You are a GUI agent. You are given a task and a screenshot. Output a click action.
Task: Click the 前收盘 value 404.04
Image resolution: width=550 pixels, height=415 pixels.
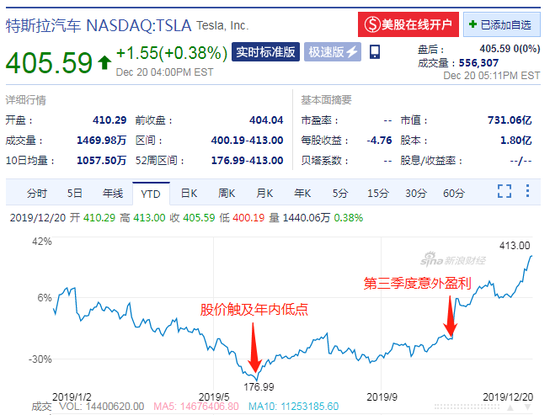(266, 120)
